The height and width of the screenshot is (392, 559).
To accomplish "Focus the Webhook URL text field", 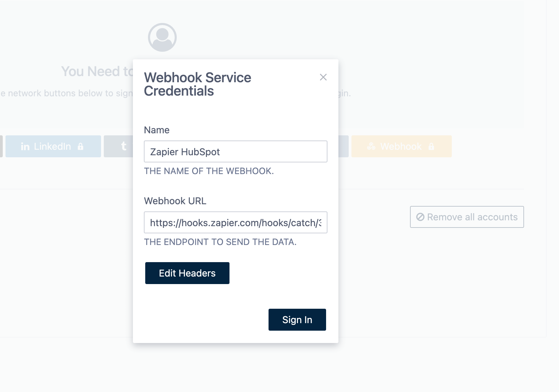I will (x=235, y=222).
